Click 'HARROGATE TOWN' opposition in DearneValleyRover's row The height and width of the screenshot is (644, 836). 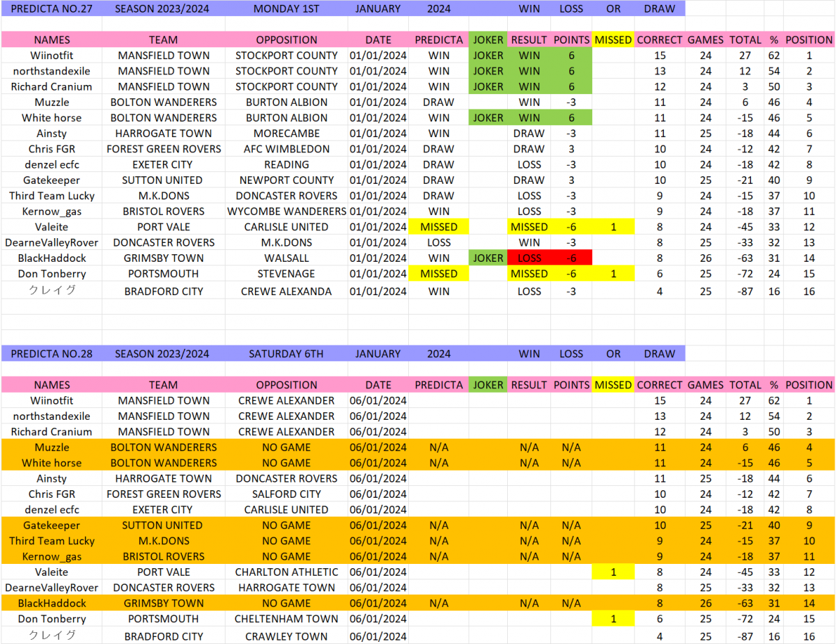click(286, 588)
